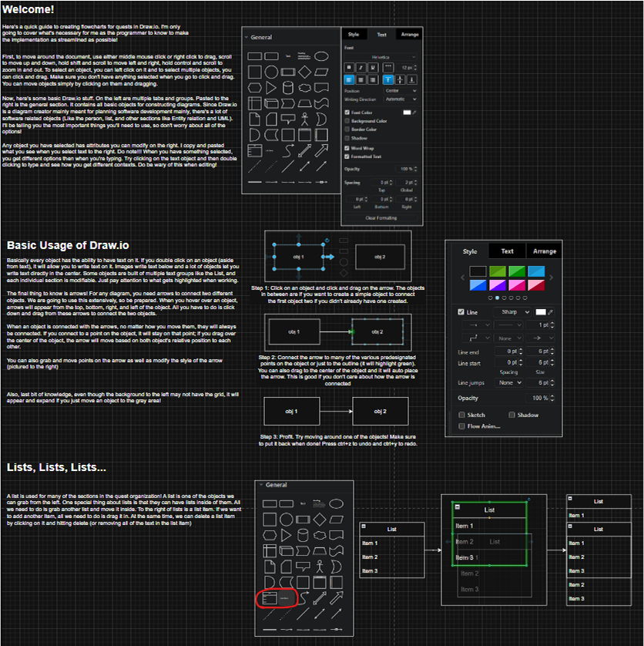
Task: Click the Bold button in the font panel
Action: [349, 67]
